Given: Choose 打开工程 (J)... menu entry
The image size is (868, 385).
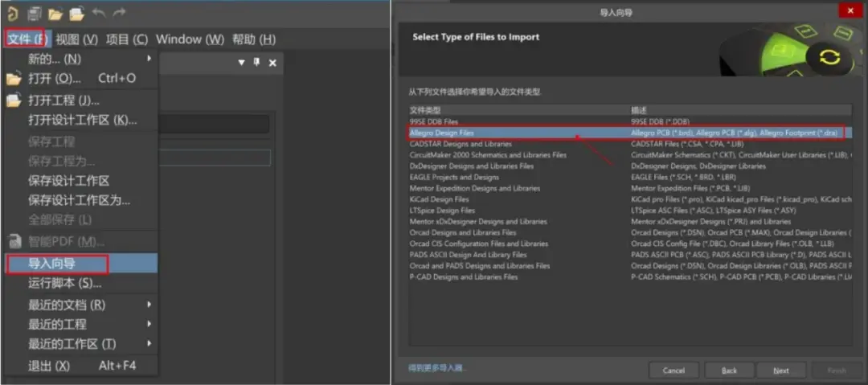Looking at the screenshot, I should (x=81, y=100).
